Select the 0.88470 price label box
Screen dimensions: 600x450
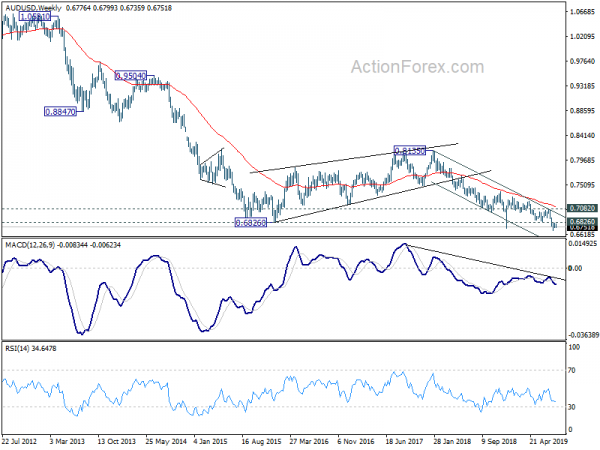point(60,112)
